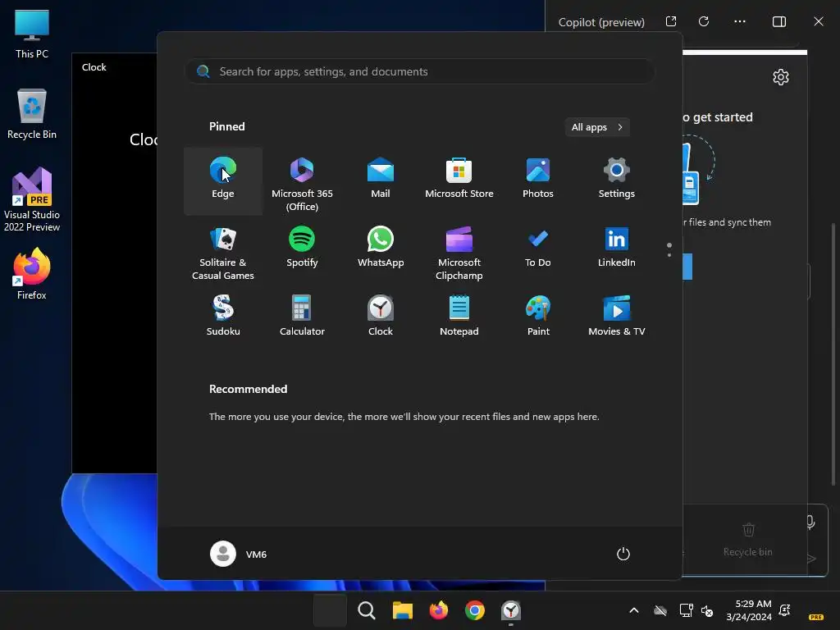
Task: Click the Start menu search box
Action: point(419,71)
